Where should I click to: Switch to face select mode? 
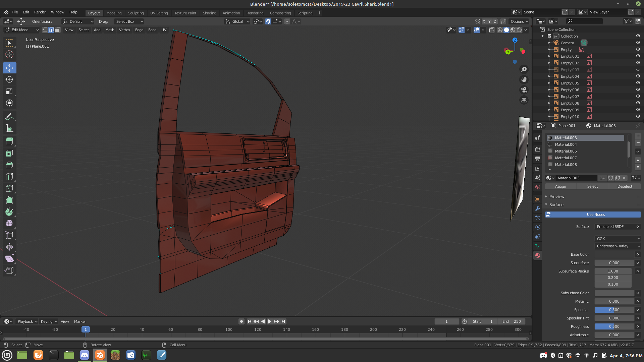(58, 30)
